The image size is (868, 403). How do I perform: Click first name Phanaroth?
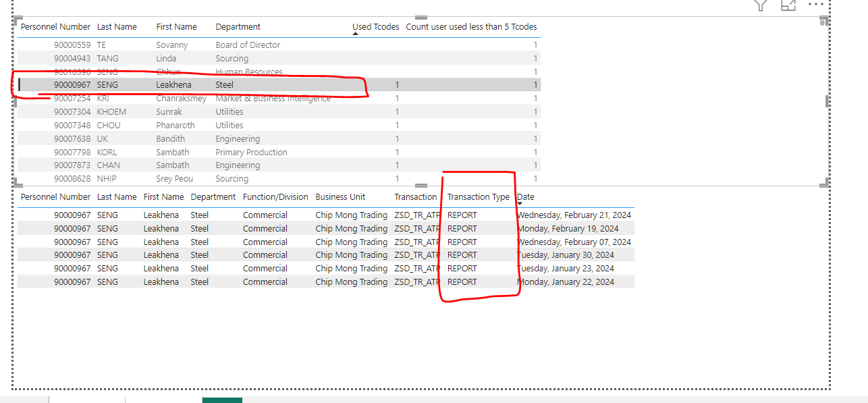(x=175, y=126)
